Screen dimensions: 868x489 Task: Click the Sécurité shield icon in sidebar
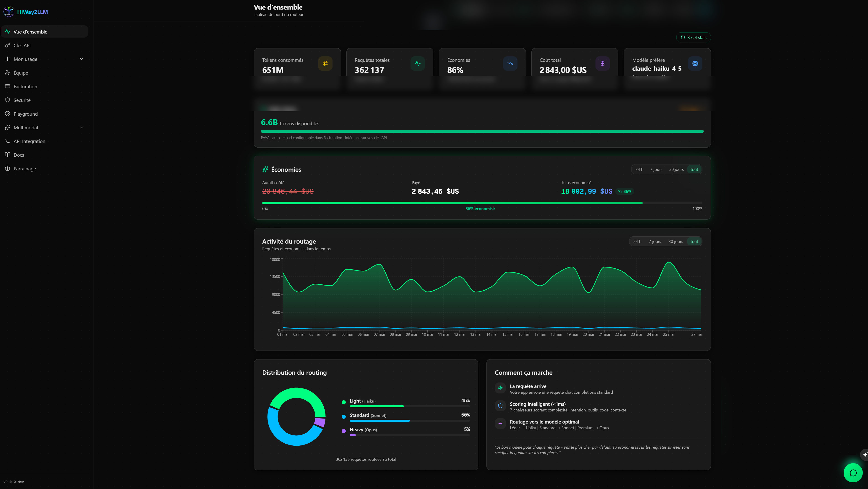8,100
